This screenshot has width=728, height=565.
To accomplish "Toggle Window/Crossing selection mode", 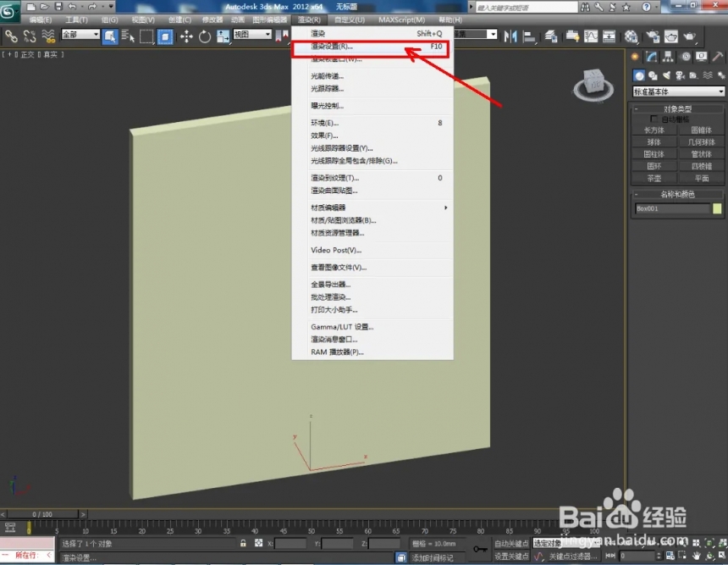I will (x=165, y=36).
